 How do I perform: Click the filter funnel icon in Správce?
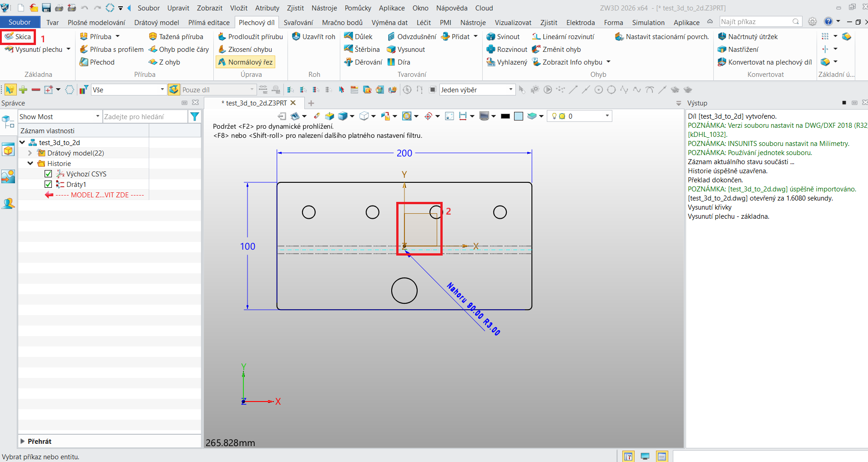coord(195,117)
